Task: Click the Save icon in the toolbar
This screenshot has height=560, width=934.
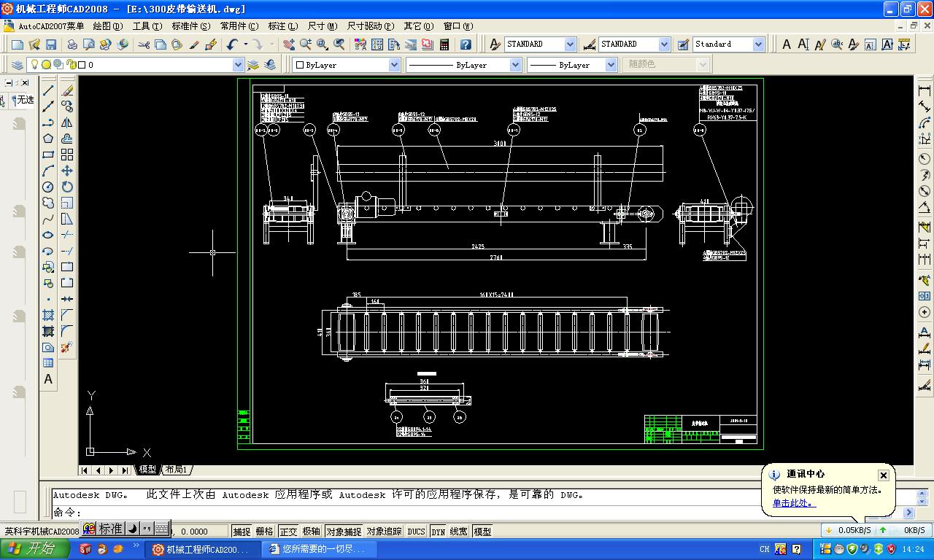Action: (x=51, y=44)
